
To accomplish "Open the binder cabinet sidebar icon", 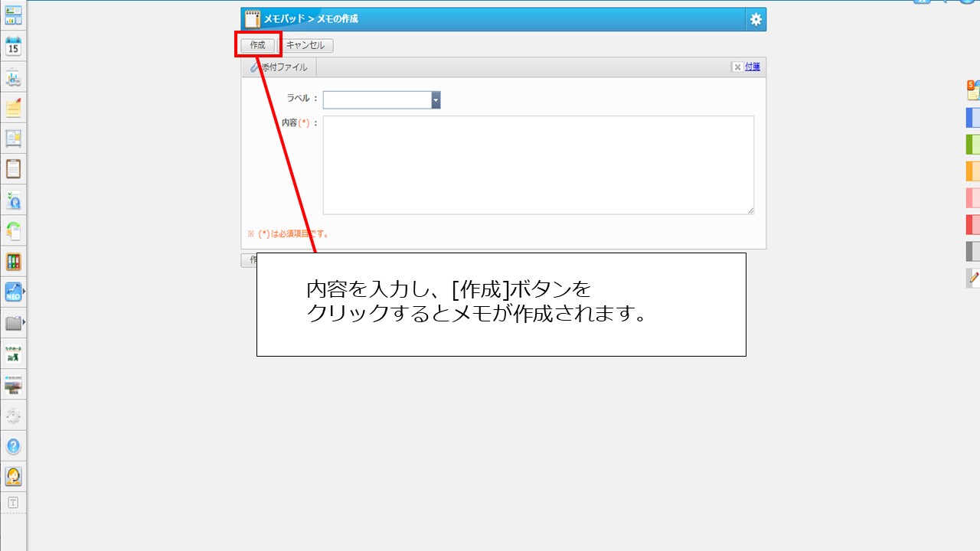I will tap(13, 261).
